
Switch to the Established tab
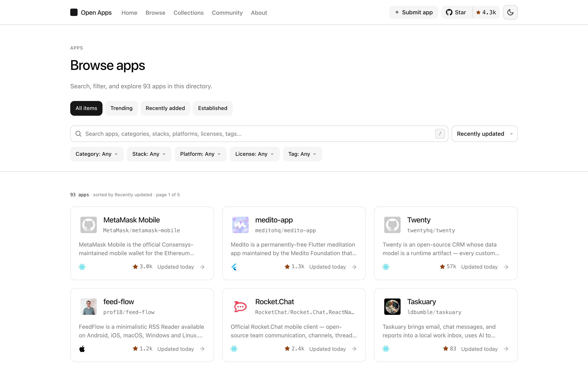213,108
